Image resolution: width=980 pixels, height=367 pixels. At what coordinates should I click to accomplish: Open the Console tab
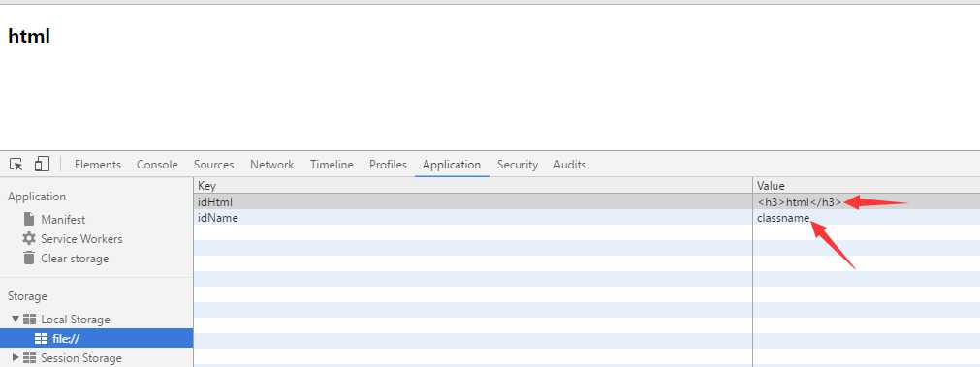[157, 165]
